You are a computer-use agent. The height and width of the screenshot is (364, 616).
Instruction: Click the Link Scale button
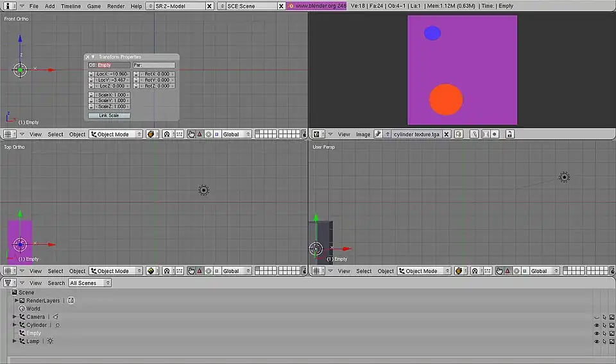[x=109, y=116]
